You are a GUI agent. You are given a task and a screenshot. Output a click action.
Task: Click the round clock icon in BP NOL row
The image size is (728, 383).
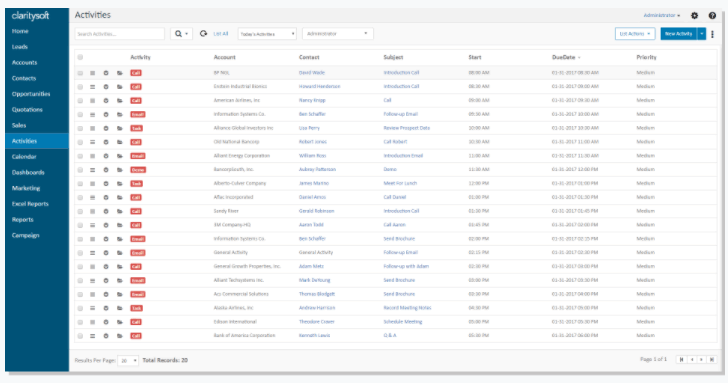(106, 73)
